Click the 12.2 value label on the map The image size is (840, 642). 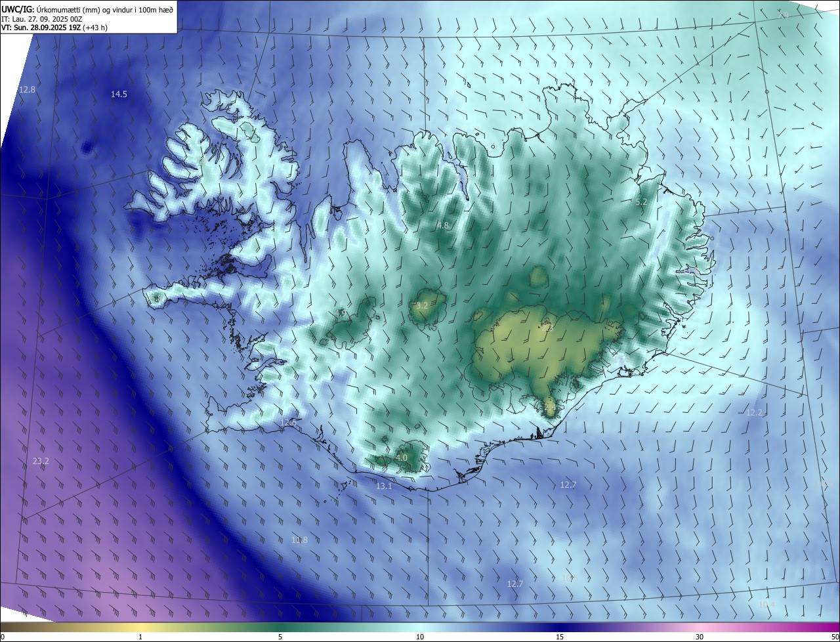coord(755,413)
